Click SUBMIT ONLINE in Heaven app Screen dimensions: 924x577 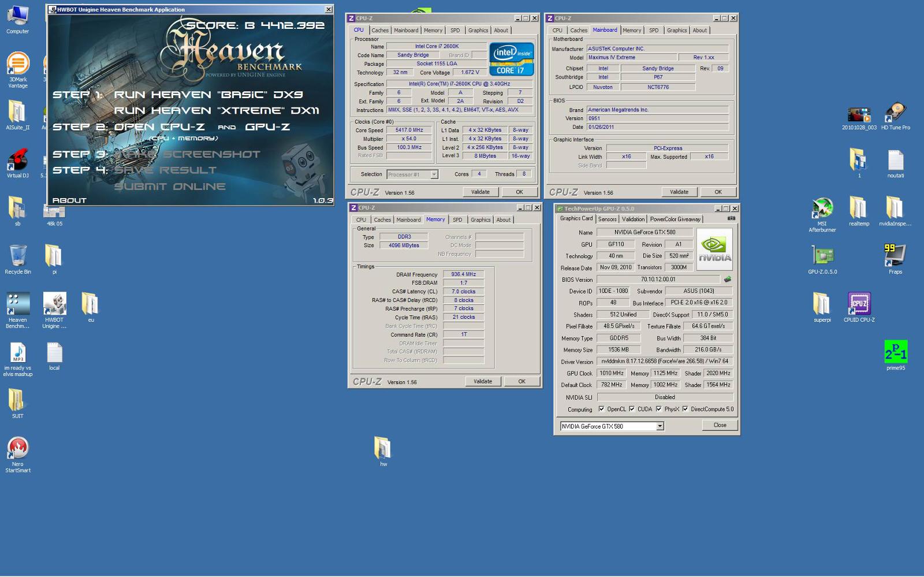point(170,187)
